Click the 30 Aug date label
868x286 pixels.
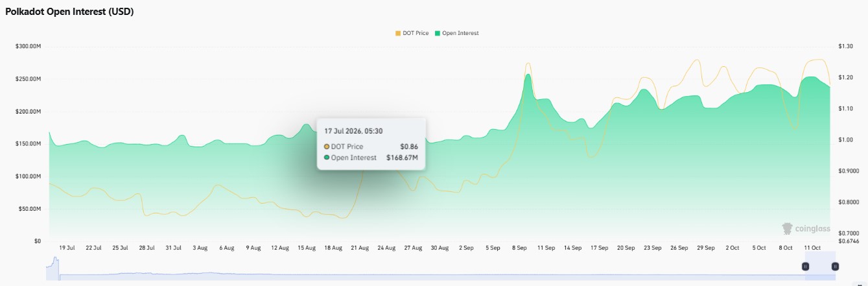point(440,248)
